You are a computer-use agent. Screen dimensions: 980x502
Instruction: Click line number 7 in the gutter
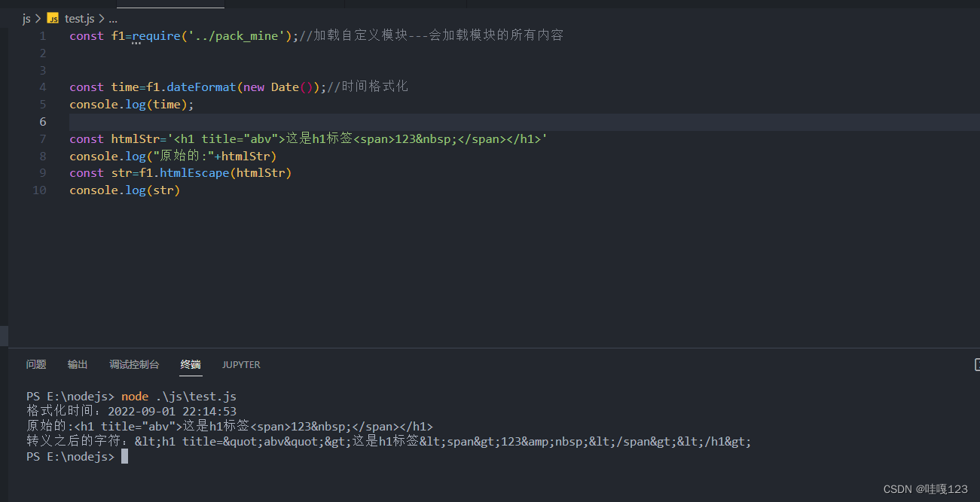click(43, 138)
